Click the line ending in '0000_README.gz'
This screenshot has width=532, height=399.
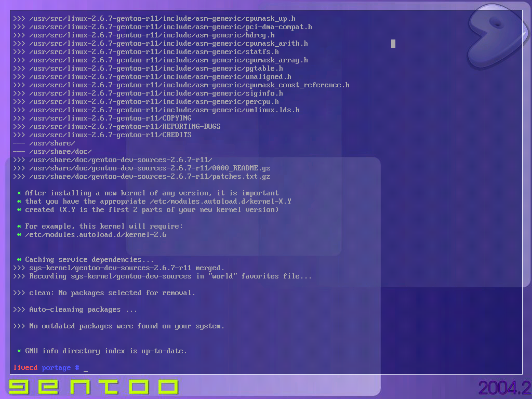click(142, 168)
